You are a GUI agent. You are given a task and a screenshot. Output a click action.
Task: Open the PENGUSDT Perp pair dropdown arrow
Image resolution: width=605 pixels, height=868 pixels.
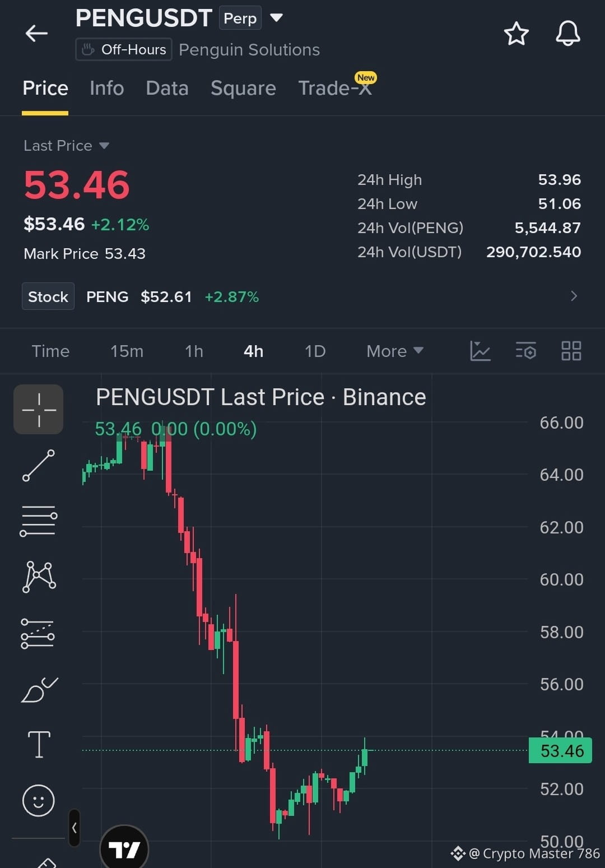(276, 18)
